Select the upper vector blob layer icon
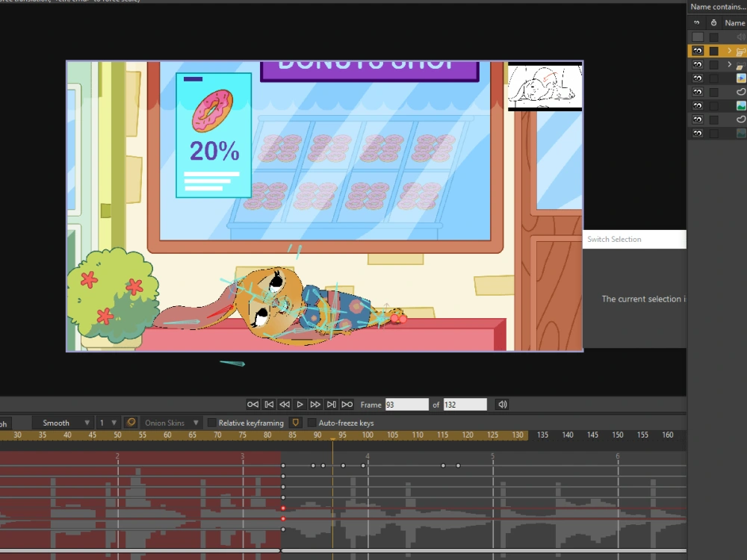747x560 pixels. (x=741, y=92)
